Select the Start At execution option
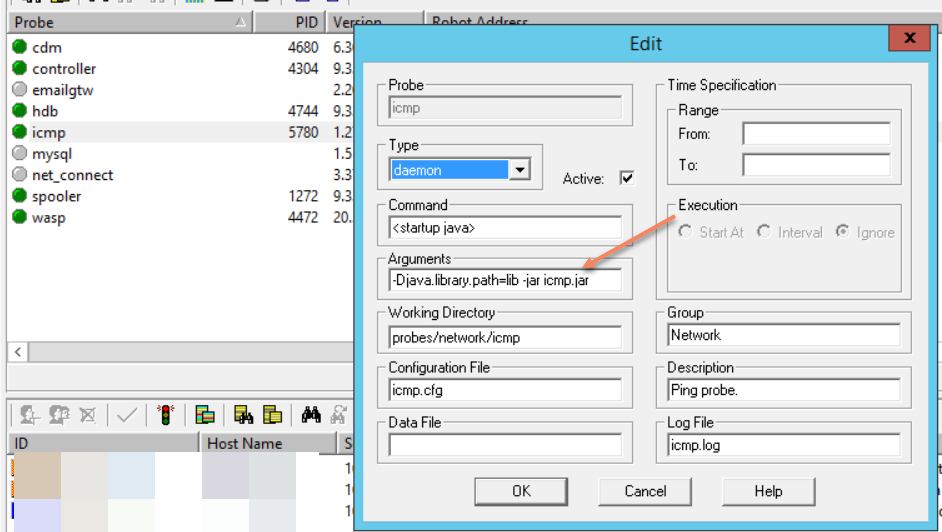The width and height of the screenshot is (942, 532). [x=685, y=232]
